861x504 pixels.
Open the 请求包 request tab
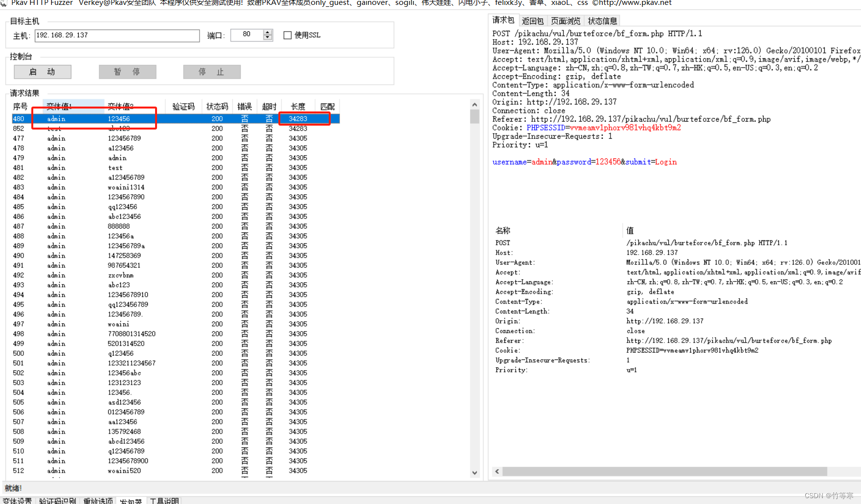point(503,20)
